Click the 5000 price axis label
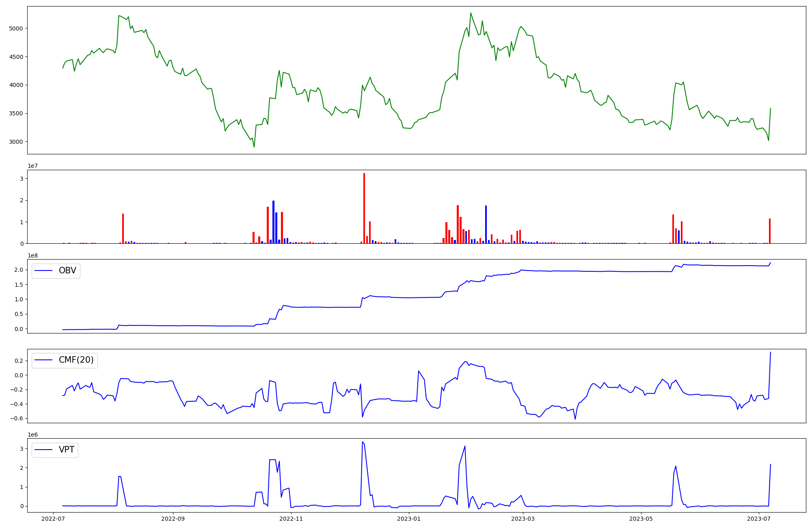Screen dimensions: 812x528 click(16, 28)
